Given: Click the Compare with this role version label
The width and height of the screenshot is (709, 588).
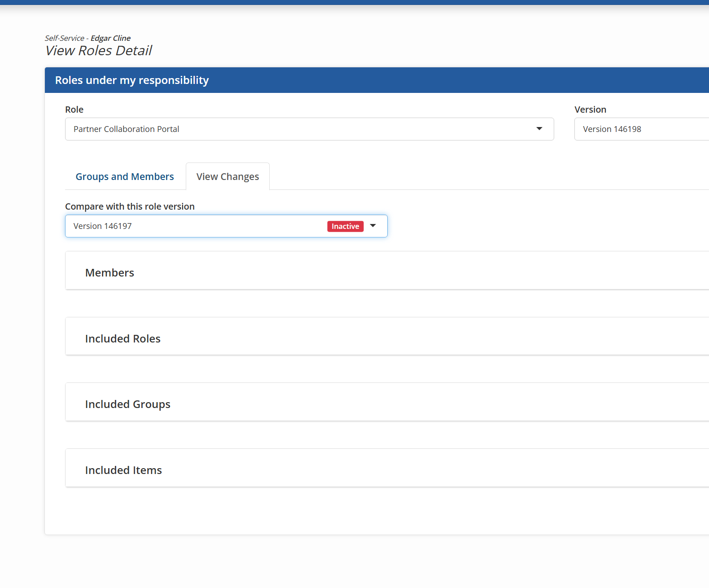Looking at the screenshot, I should (x=130, y=206).
